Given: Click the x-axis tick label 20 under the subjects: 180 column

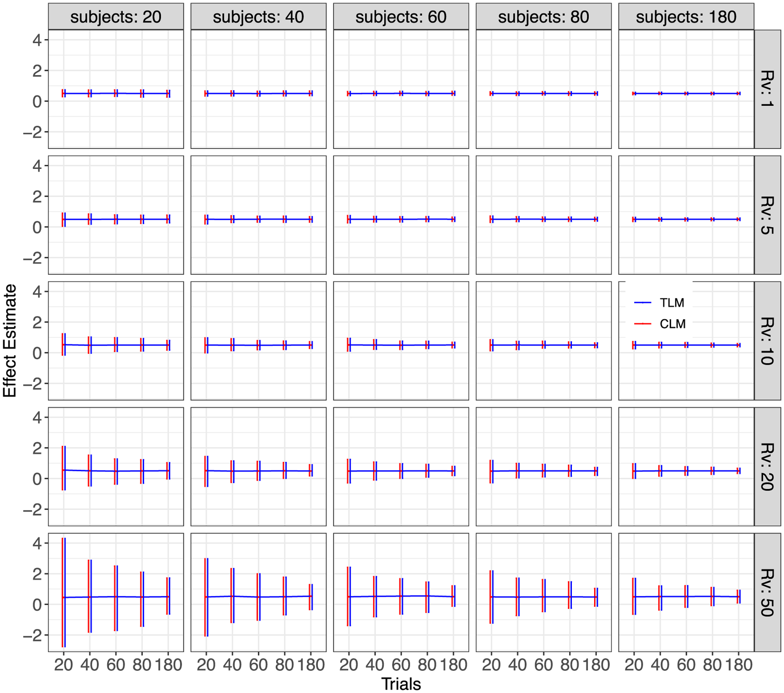Looking at the screenshot, I should click(x=634, y=665).
